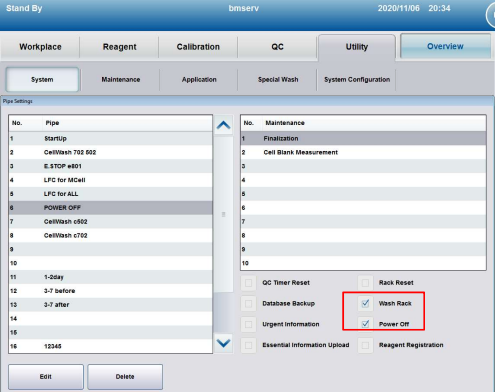Click the 2020/11/06 date display

pyautogui.click(x=399, y=8)
